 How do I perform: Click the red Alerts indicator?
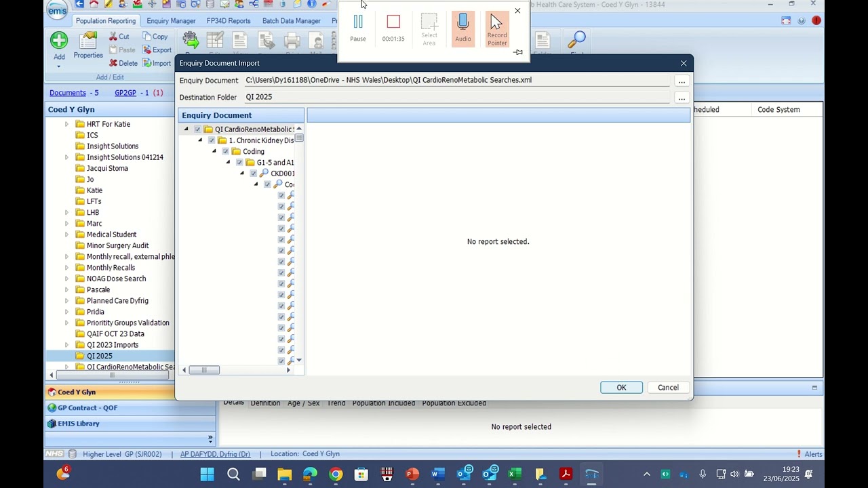(x=810, y=454)
